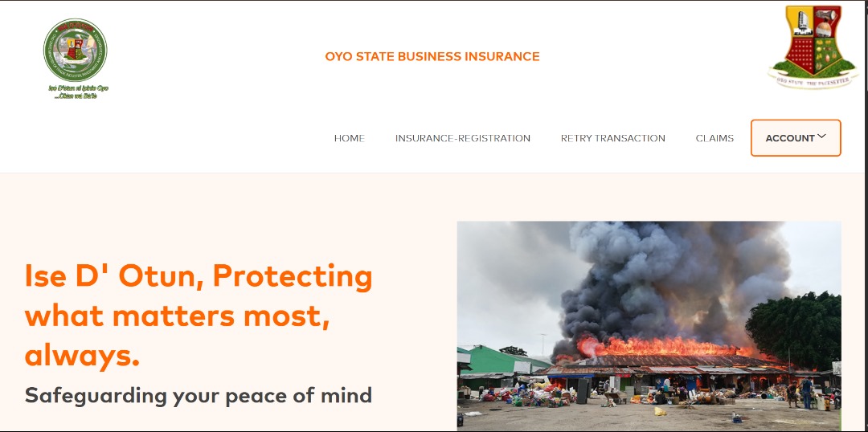This screenshot has height=432, width=868.
Task: Click the Yoruba tagline under the green logo
Action: tap(78, 92)
